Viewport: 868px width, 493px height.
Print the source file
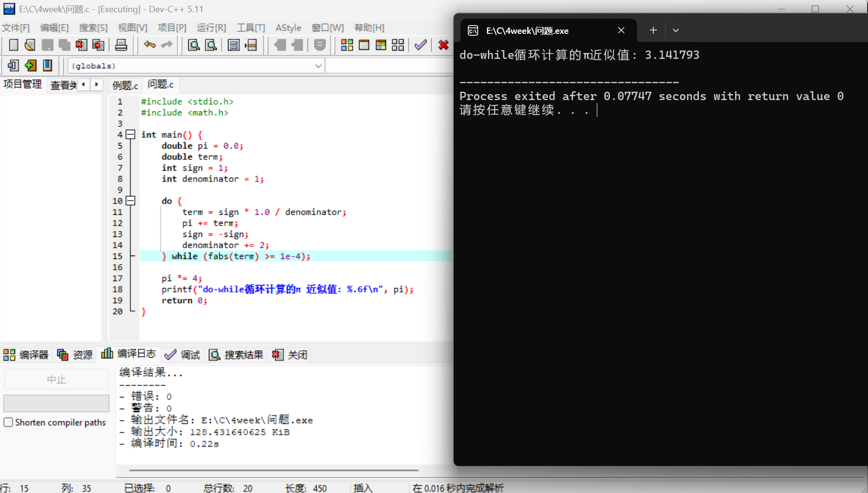click(121, 45)
